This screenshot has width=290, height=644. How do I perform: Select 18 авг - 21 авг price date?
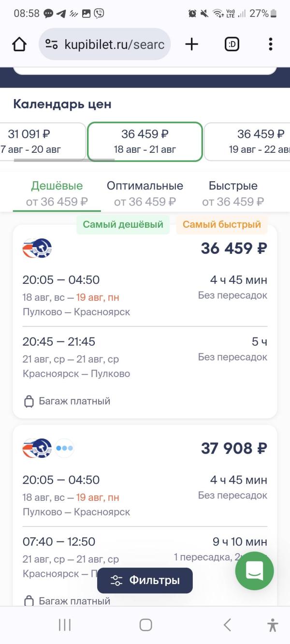pos(145,141)
